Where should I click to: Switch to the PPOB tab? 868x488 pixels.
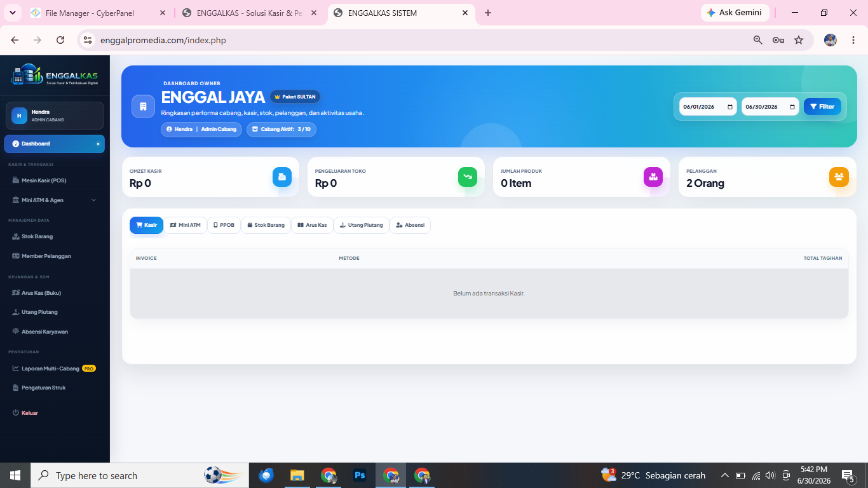coord(224,225)
